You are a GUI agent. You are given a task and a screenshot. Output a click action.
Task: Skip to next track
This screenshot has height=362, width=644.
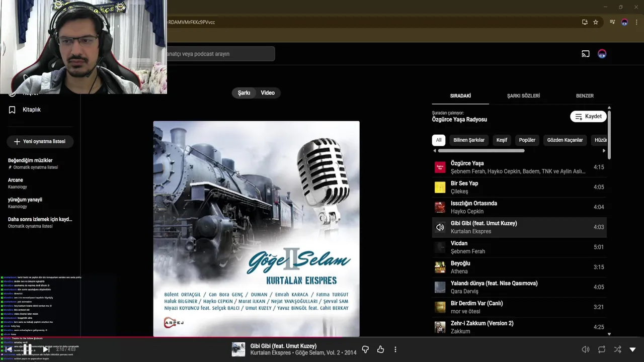tap(46, 349)
